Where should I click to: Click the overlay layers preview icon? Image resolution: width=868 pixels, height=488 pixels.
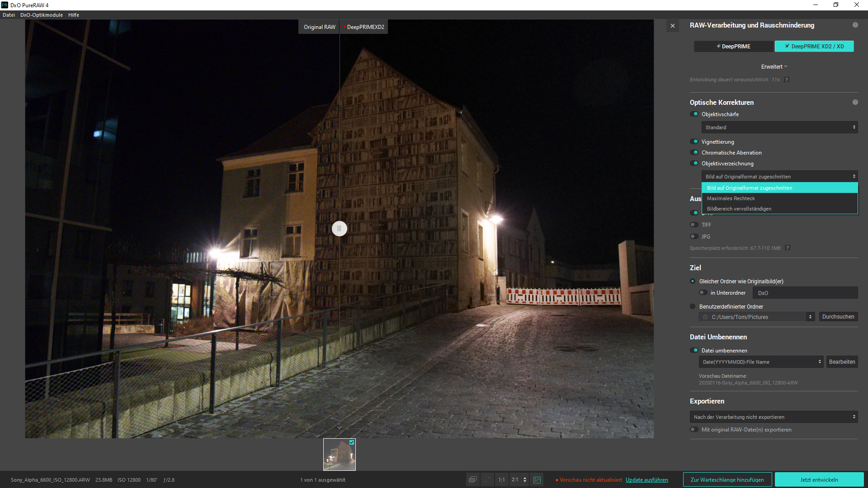472,480
